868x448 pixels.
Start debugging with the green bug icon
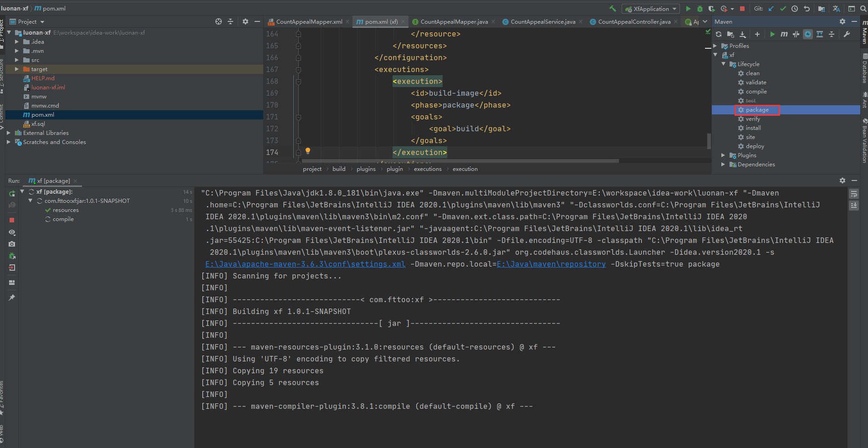point(700,9)
